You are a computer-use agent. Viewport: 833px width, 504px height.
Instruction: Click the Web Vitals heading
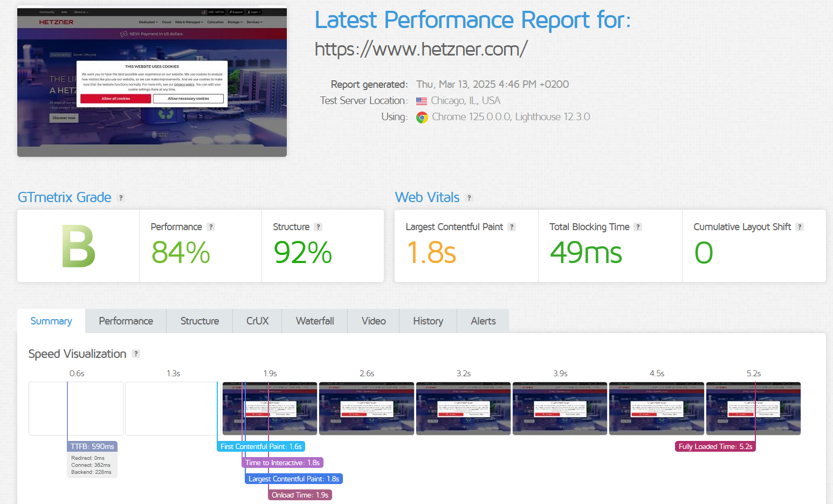point(428,197)
